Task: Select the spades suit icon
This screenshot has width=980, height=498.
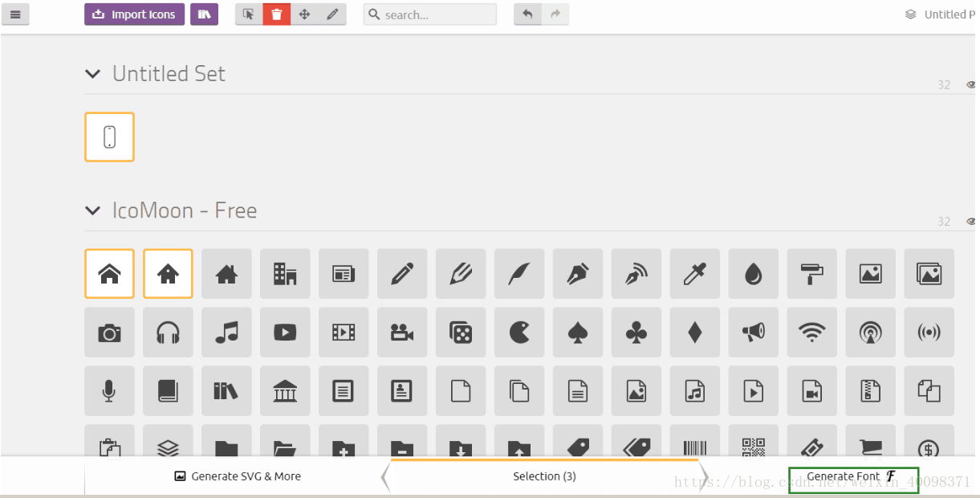Action: (578, 333)
